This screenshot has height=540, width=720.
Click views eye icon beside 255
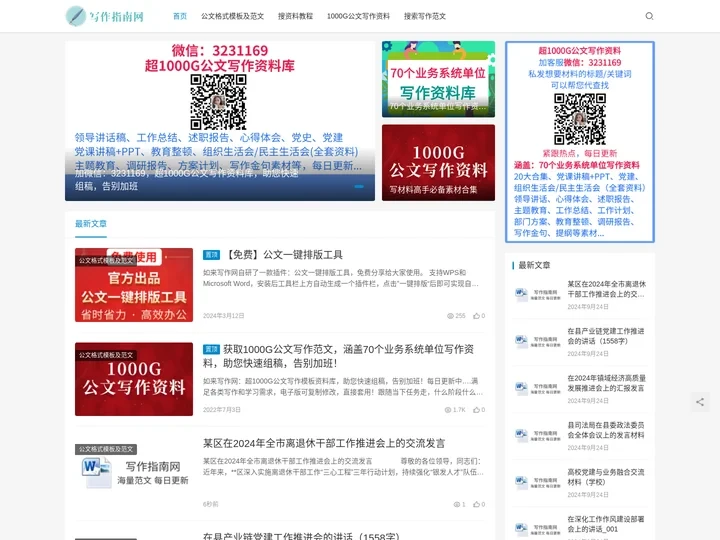pyautogui.click(x=450, y=316)
